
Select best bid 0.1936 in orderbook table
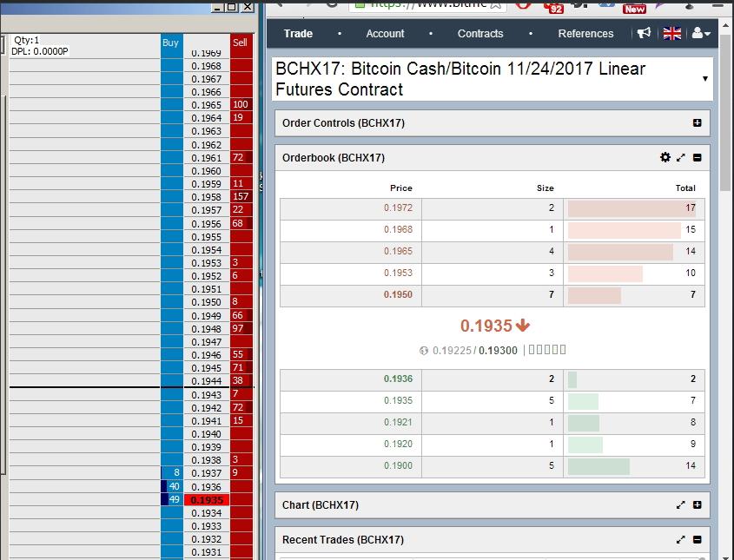tap(398, 379)
